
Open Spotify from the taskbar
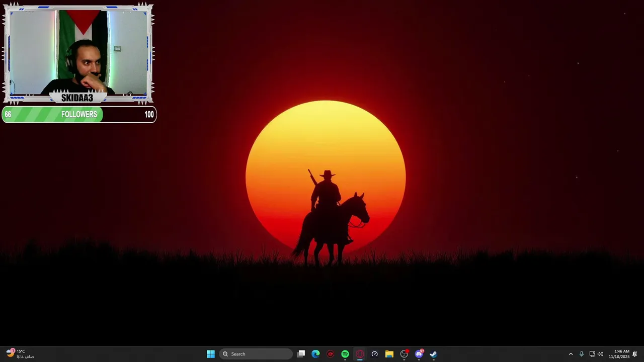click(345, 354)
